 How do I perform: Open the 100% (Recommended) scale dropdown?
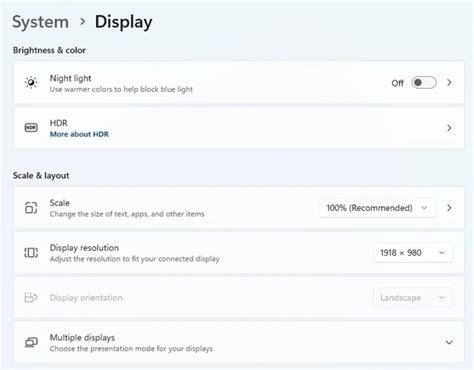pos(377,208)
